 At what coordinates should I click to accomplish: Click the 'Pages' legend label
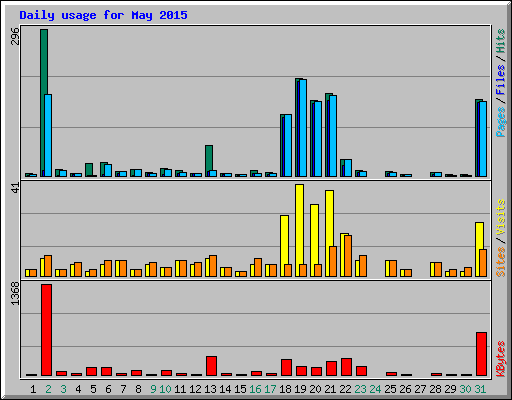(500, 122)
